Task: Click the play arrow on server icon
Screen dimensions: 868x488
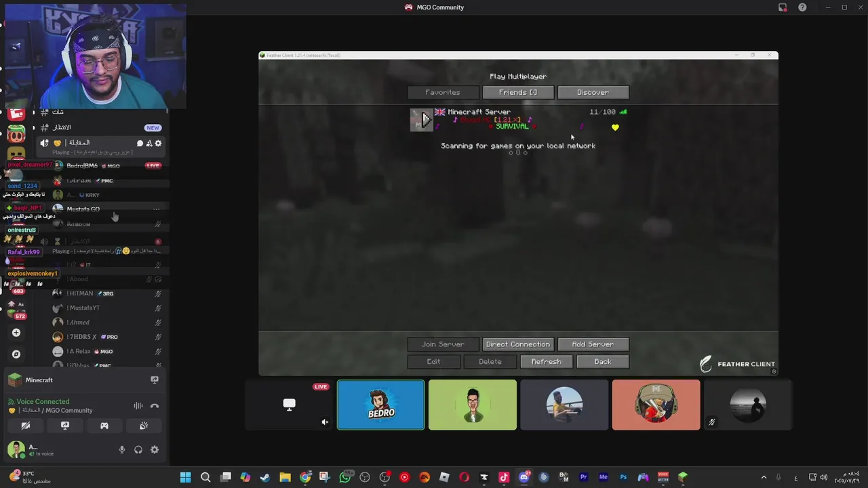Action: 426,120
